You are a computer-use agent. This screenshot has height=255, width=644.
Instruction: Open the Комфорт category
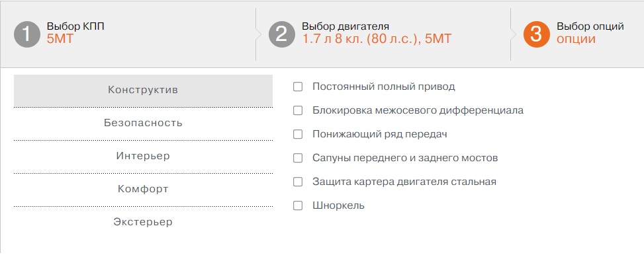pos(144,190)
